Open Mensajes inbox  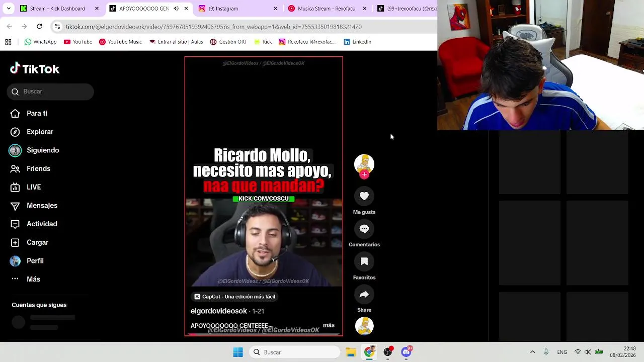(x=34, y=206)
